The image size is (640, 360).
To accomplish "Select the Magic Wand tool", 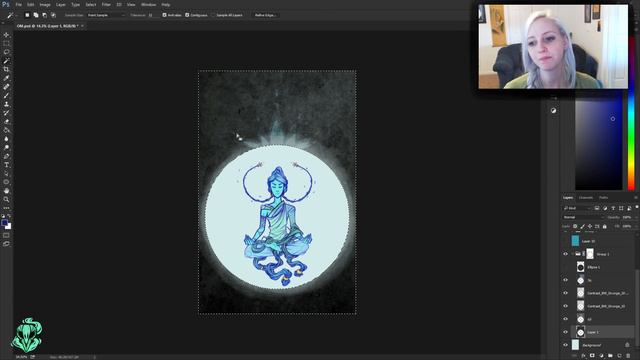I will coord(6,61).
